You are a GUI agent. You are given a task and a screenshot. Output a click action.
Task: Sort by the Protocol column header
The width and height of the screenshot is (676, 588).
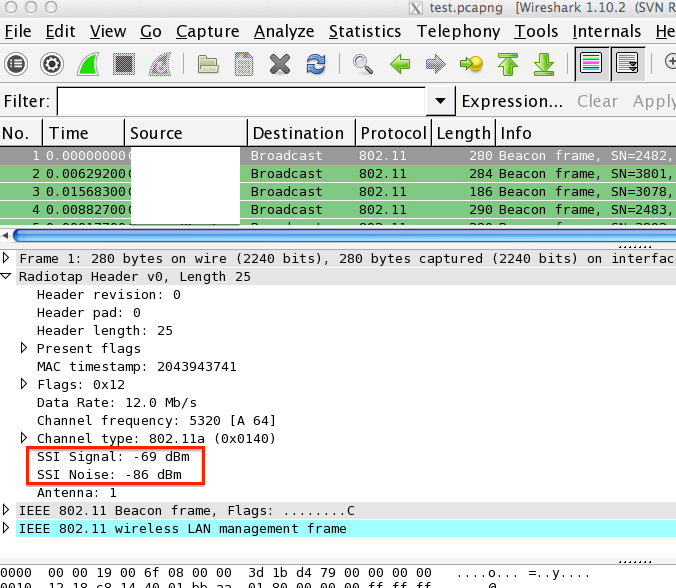click(393, 133)
